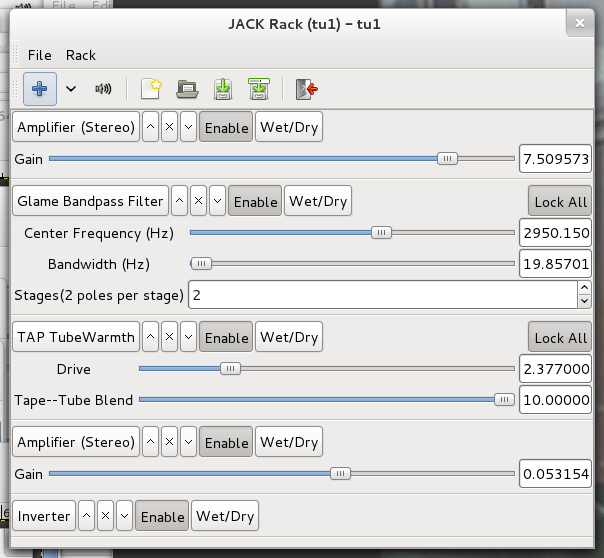Close the JACK Rack window

point(580,23)
